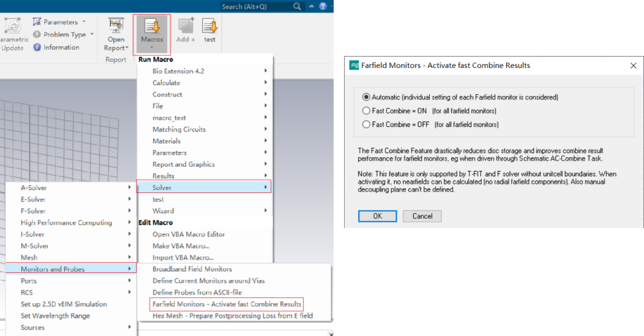Open VBA Macro Editor entry
This screenshot has width=644, height=336.
(188, 234)
